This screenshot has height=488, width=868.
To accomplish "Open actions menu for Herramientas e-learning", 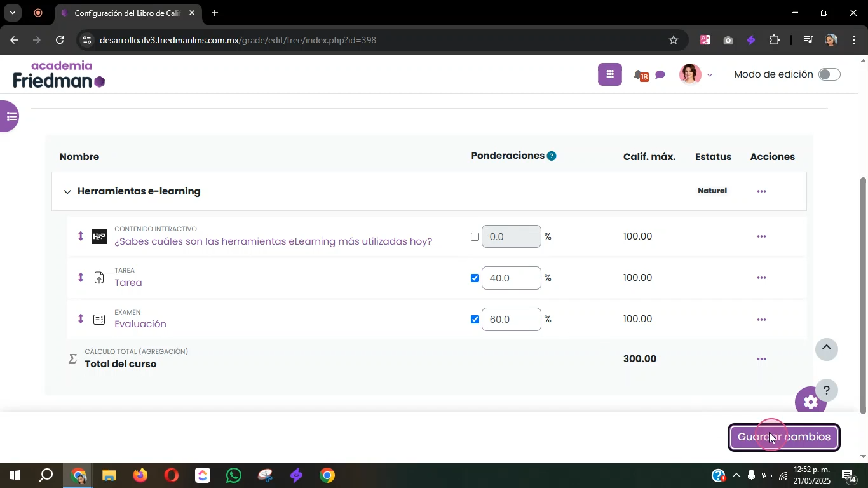I will [761, 191].
